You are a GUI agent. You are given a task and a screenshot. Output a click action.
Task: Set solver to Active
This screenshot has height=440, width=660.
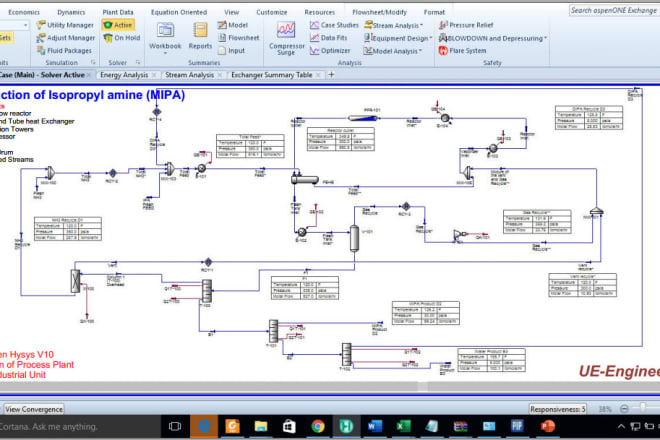pyautogui.click(x=118, y=25)
